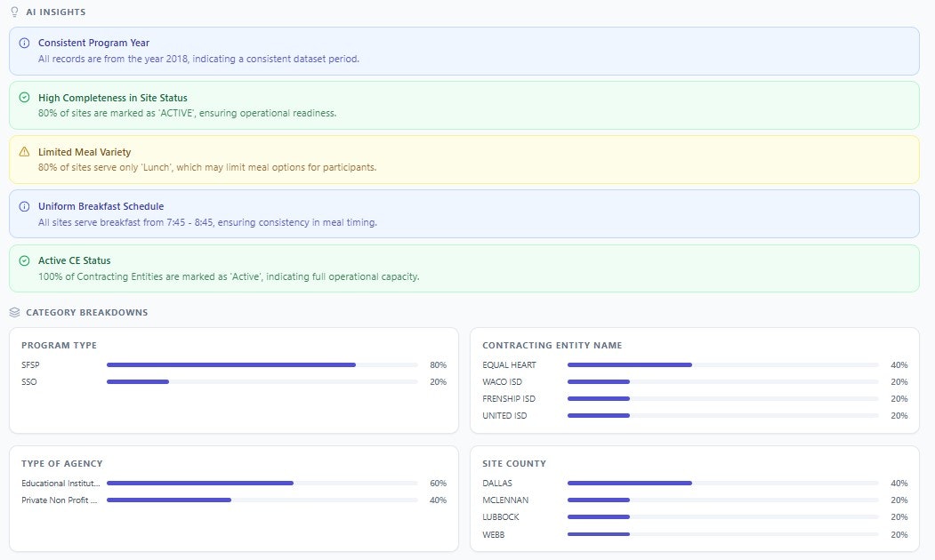935x560 pixels.
Task: Select the MCLENNAN county label
Action: pos(505,500)
